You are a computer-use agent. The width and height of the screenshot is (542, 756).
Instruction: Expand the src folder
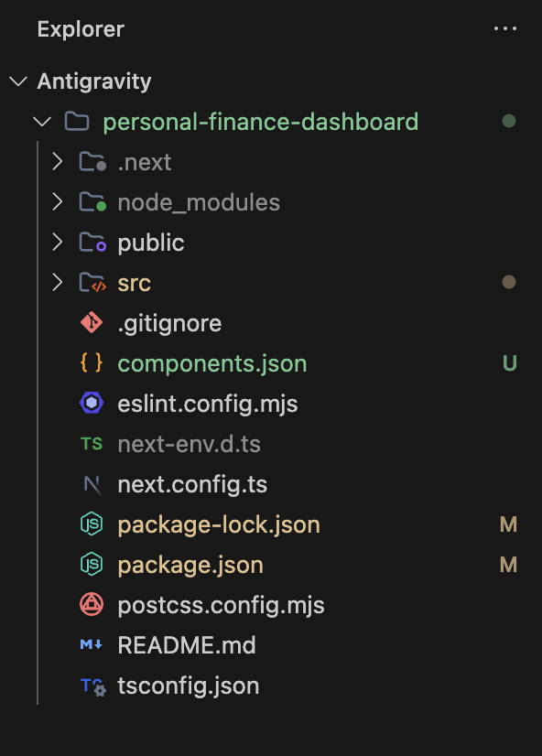57,282
